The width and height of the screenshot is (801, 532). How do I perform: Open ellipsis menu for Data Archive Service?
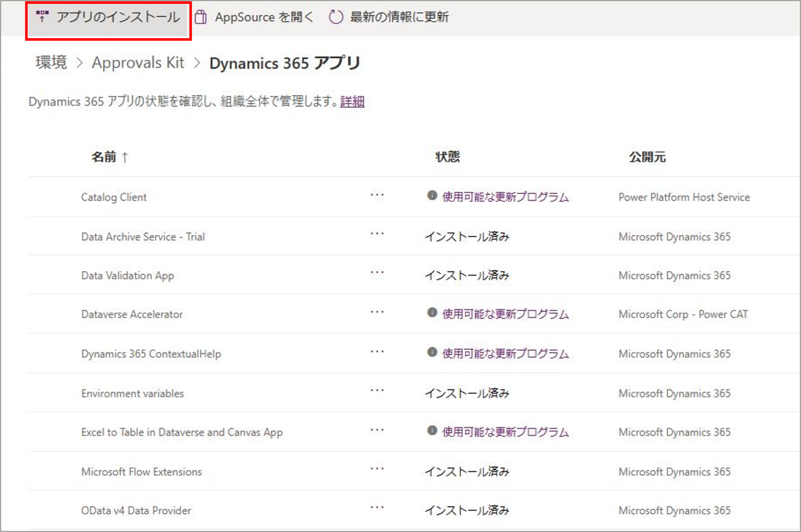coord(377,234)
